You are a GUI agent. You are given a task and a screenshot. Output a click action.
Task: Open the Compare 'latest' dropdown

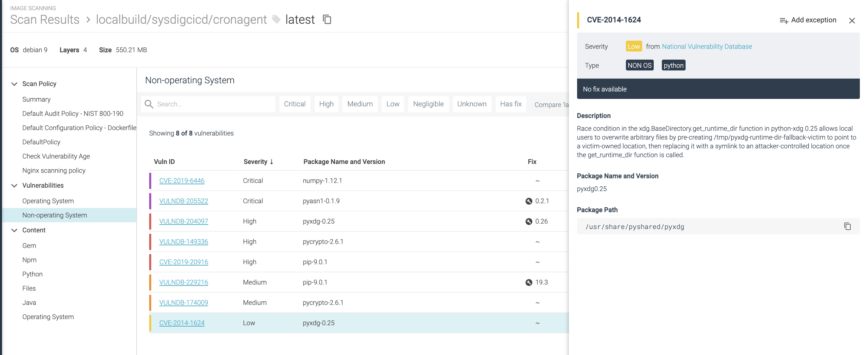551,105
